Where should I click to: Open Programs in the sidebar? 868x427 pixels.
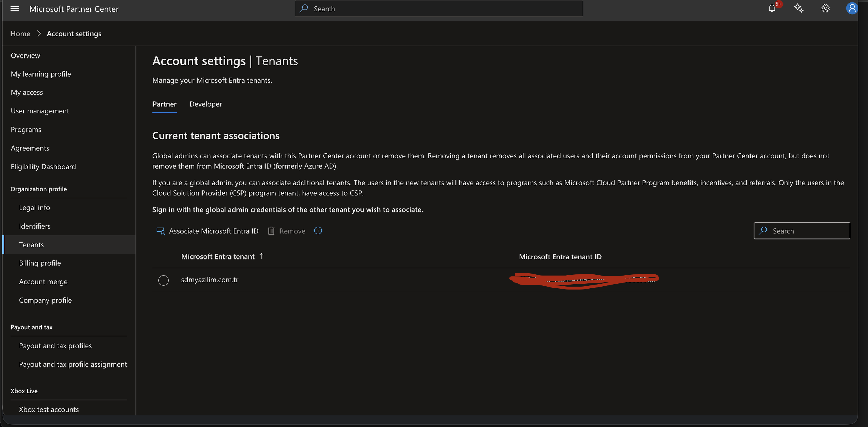[x=26, y=129]
